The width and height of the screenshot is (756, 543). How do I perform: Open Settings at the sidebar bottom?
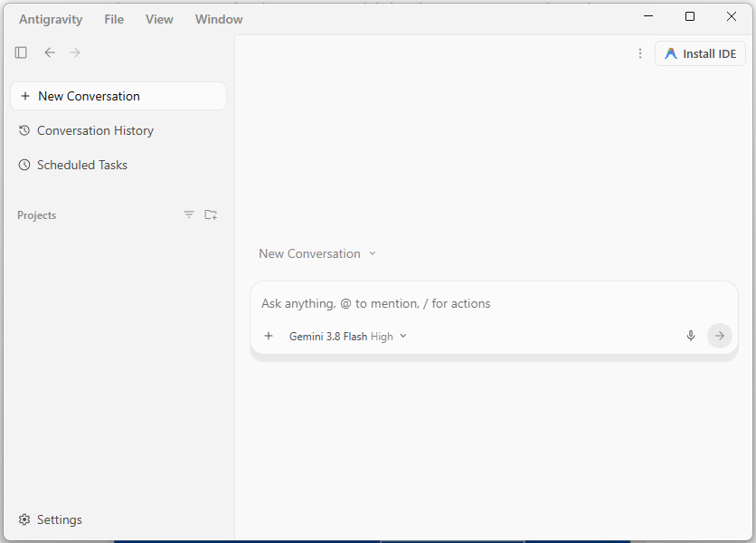click(50, 519)
